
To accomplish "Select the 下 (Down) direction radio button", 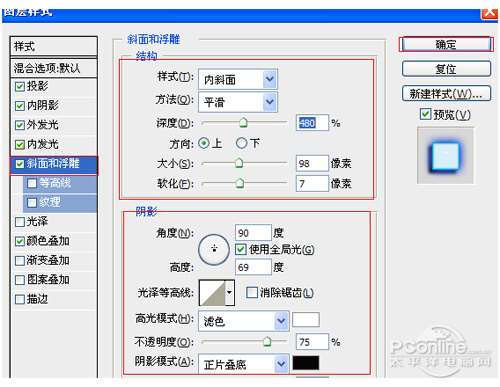I will [x=241, y=143].
